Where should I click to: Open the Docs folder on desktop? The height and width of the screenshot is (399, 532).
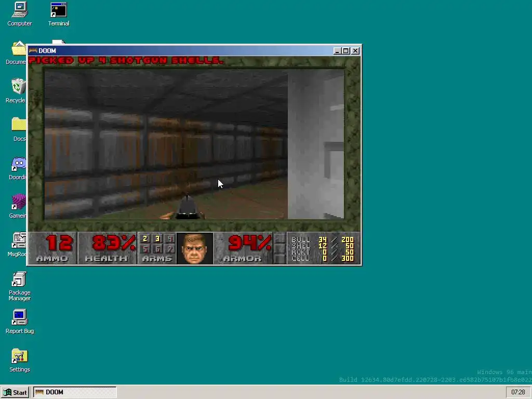point(19,129)
